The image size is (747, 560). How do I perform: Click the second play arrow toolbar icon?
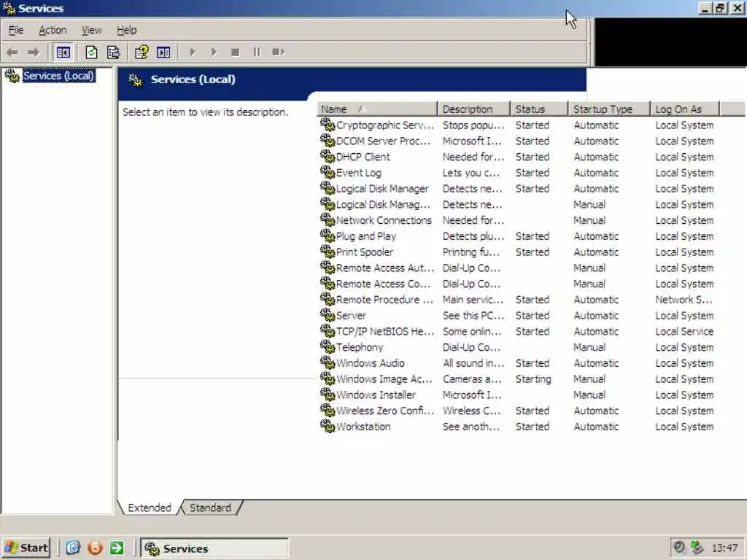coord(214,52)
